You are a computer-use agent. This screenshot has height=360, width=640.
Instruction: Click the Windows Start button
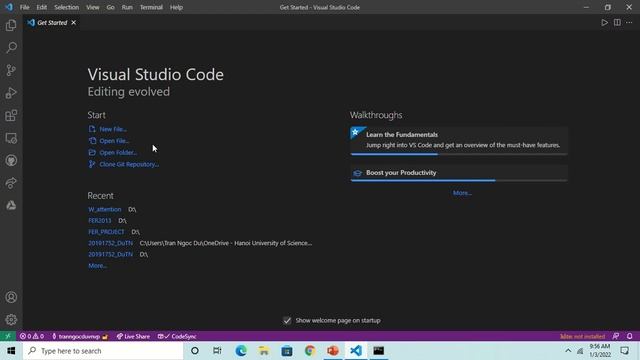(x=11, y=351)
